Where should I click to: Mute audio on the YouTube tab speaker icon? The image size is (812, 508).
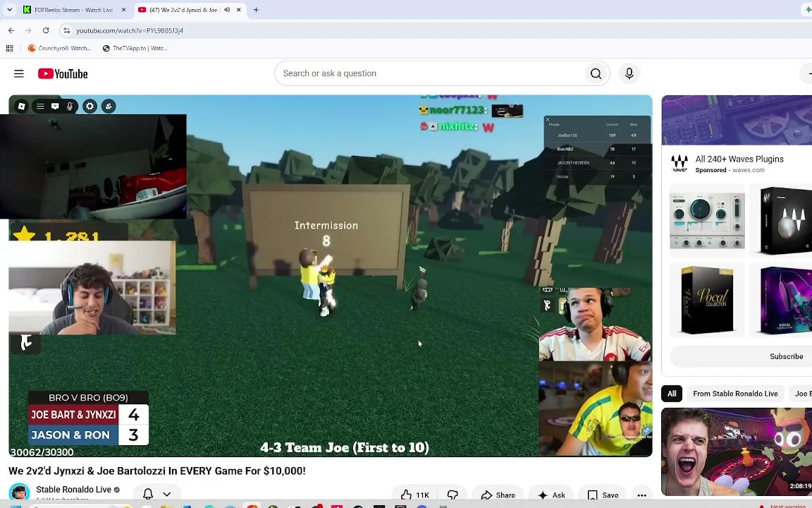coord(227,10)
